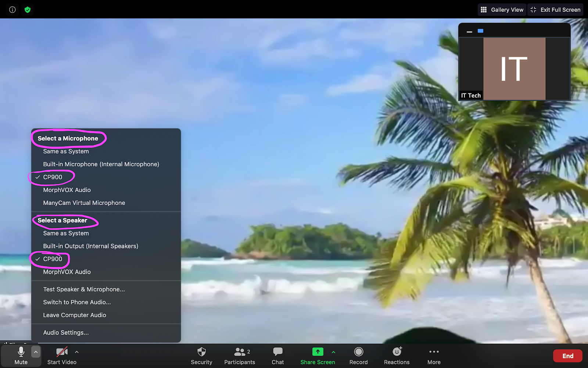Open the Reactions emoji picker
The image size is (588, 368).
click(397, 356)
